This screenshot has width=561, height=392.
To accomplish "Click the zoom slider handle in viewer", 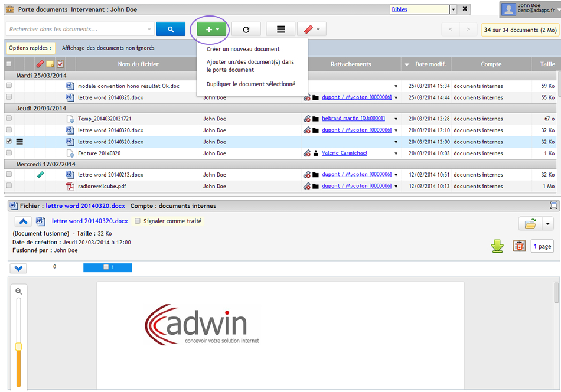I will (19, 347).
